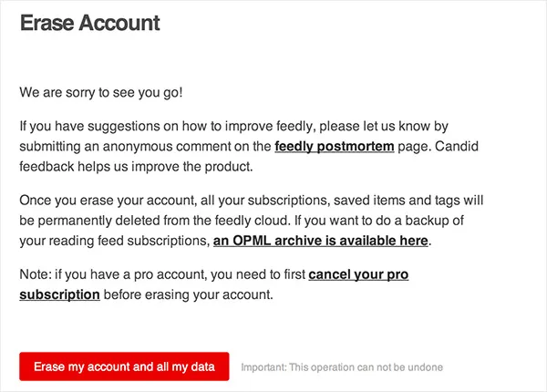Image resolution: width=547 pixels, height=392 pixels.
Task: Click the 'Once you erase your account' text
Action: (100, 201)
